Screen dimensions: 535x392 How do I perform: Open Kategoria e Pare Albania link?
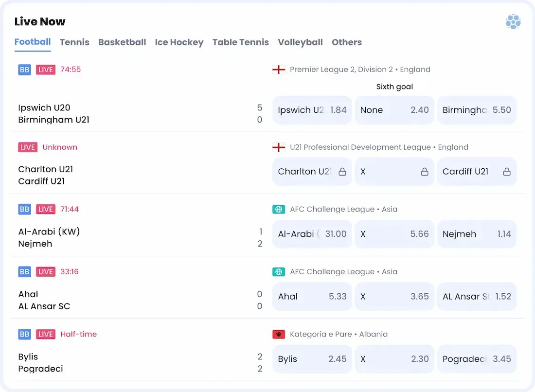pyautogui.click(x=339, y=334)
